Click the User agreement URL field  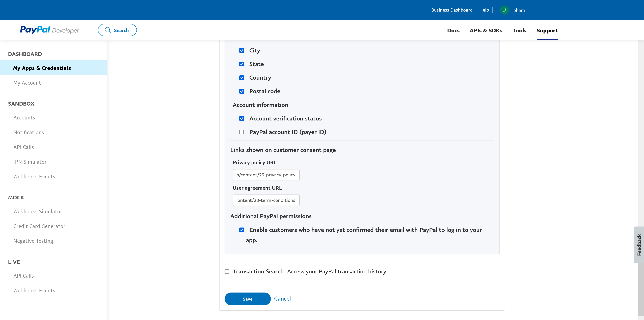[266, 200]
